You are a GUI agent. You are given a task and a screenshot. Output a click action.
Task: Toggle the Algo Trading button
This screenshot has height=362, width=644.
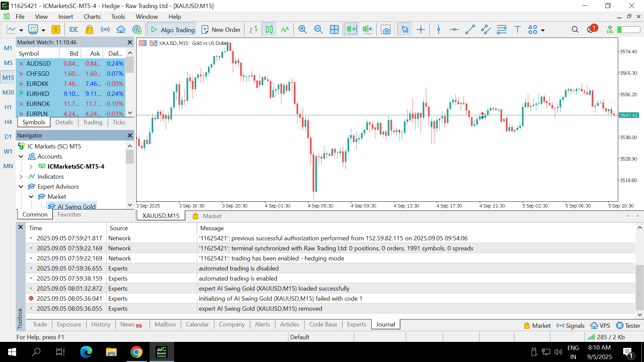[x=172, y=29]
